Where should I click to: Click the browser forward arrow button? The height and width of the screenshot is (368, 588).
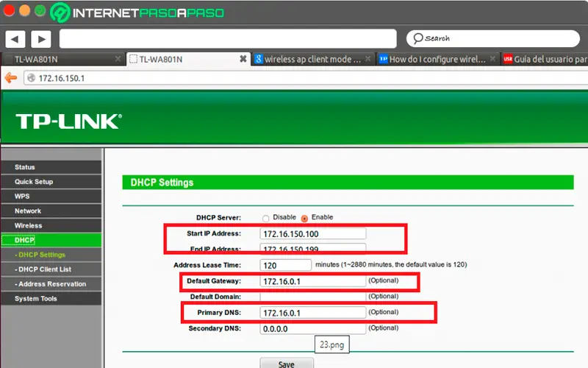point(41,39)
